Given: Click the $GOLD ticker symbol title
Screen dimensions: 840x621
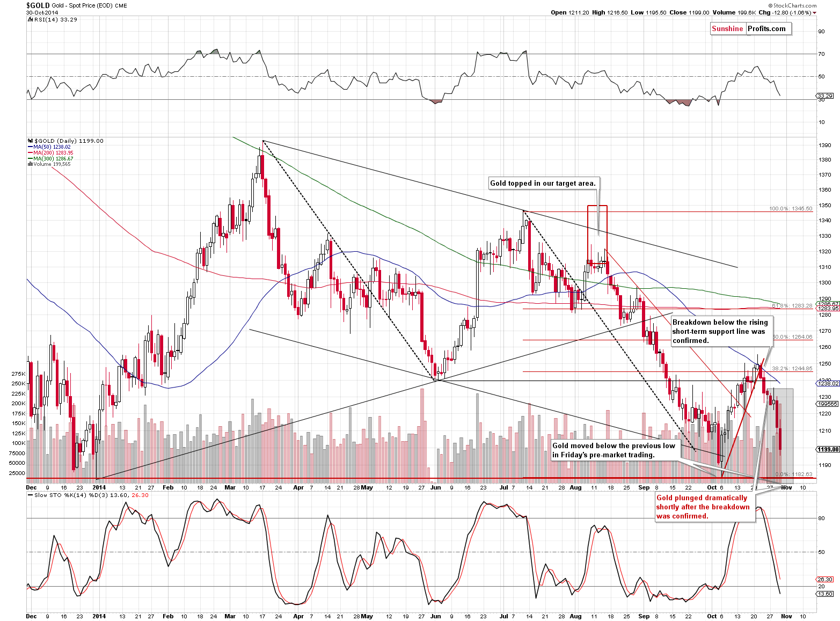Looking at the screenshot, I should tap(38, 5).
